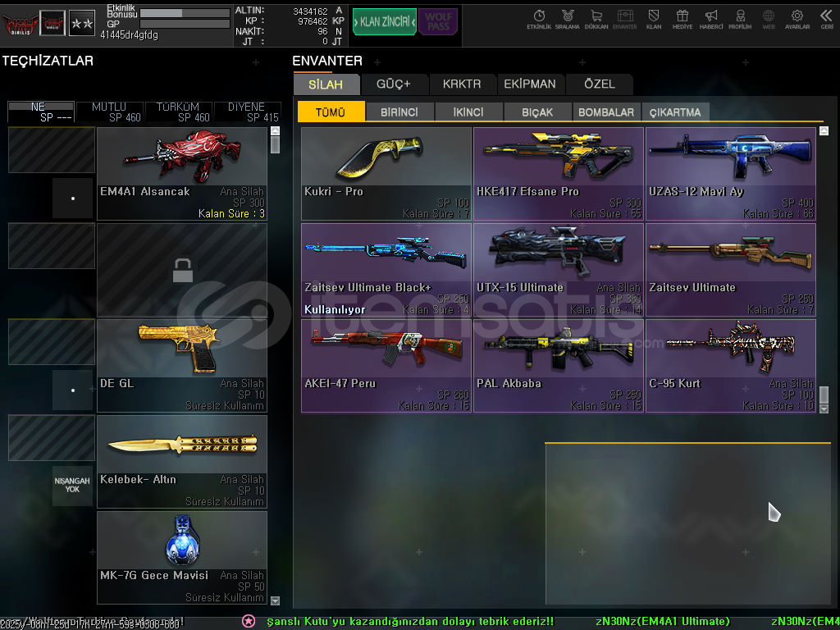Viewport: 840px width, 630px height.
Task: Click the red game logo icon
Action: coord(20,24)
